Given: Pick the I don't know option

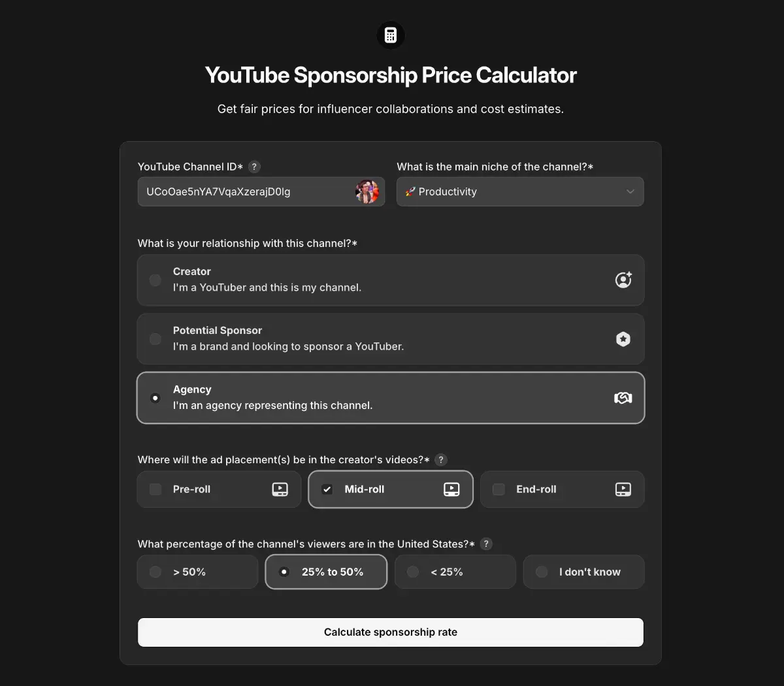Looking at the screenshot, I should 542,572.
